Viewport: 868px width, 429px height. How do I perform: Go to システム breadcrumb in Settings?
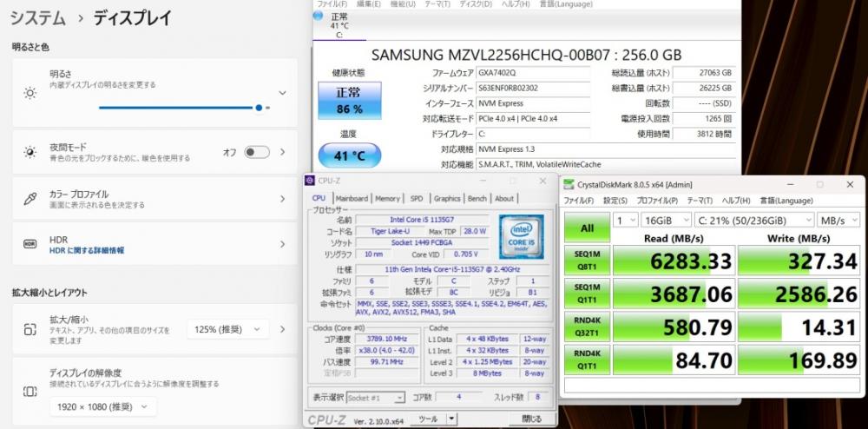click(x=38, y=18)
